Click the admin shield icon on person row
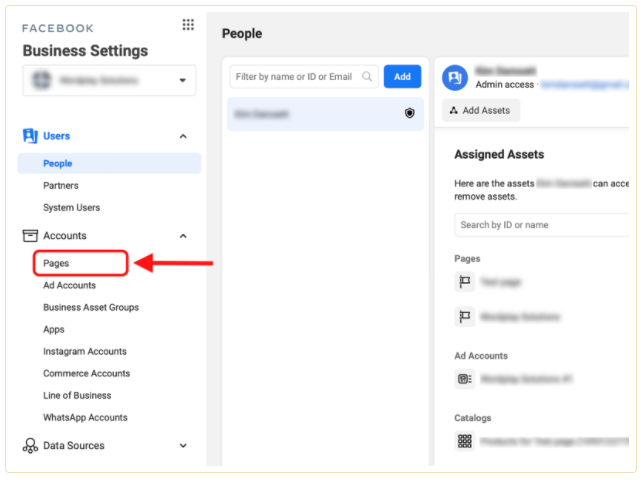The height and width of the screenshot is (480, 643). (409, 113)
